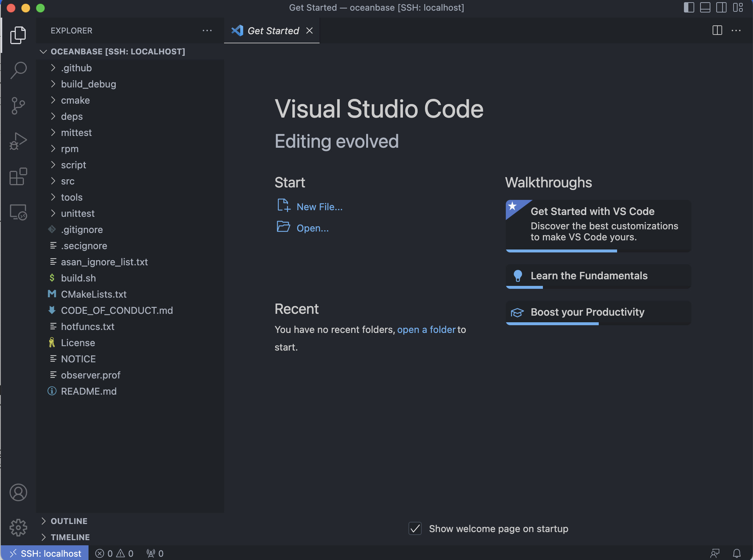Open Learn the Fundamentals walkthrough

[598, 276]
